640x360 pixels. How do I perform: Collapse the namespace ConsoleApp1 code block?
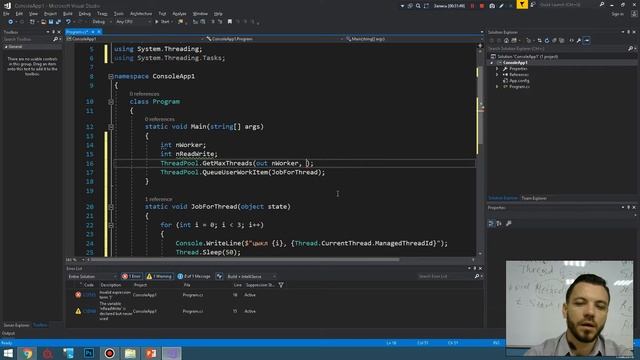pyautogui.click(x=111, y=76)
